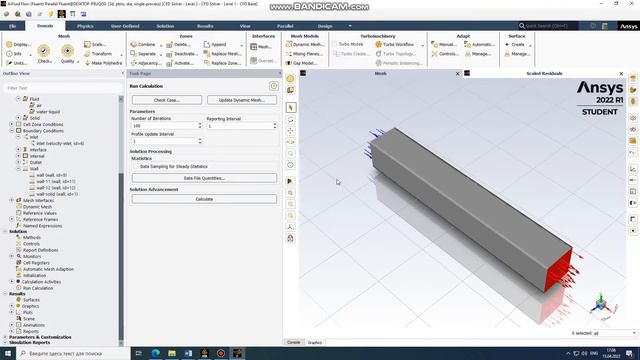The width and height of the screenshot is (640, 360).
Task: Click Replace Mesh tool
Action: coord(223,54)
